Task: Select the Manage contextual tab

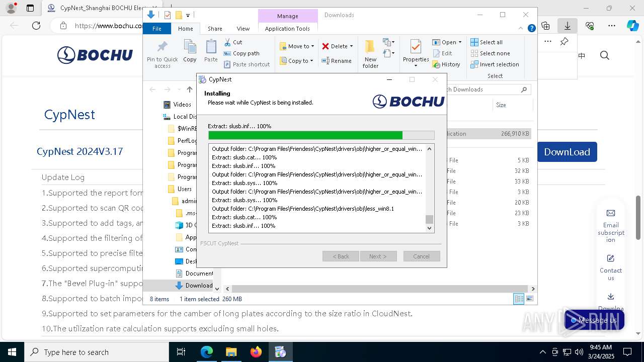Action: click(288, 16)
